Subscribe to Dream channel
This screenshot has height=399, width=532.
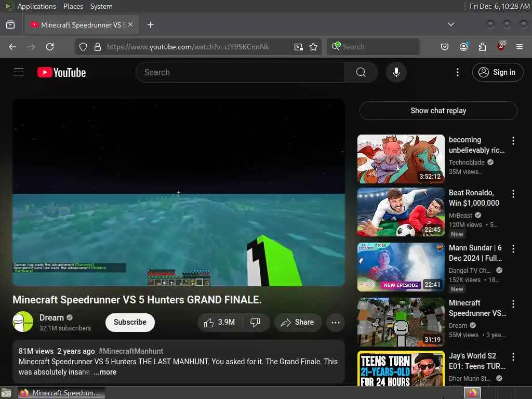130,322
